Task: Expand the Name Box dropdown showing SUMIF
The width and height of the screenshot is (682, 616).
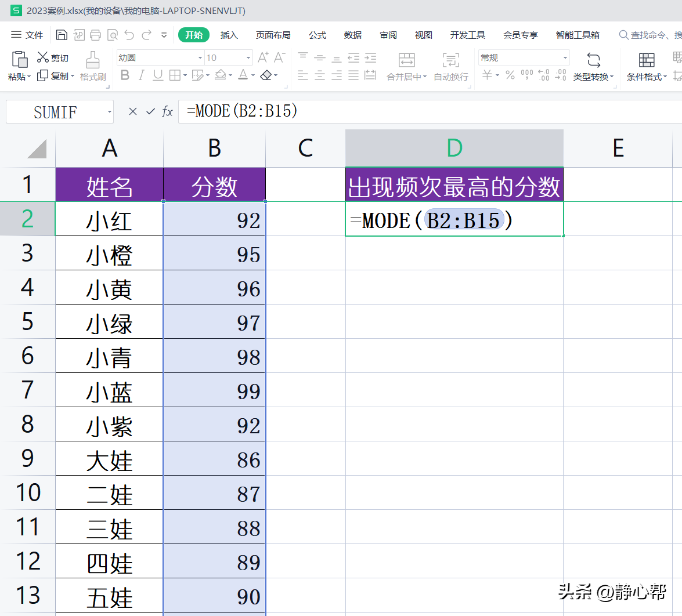Action: pos(110,112)
